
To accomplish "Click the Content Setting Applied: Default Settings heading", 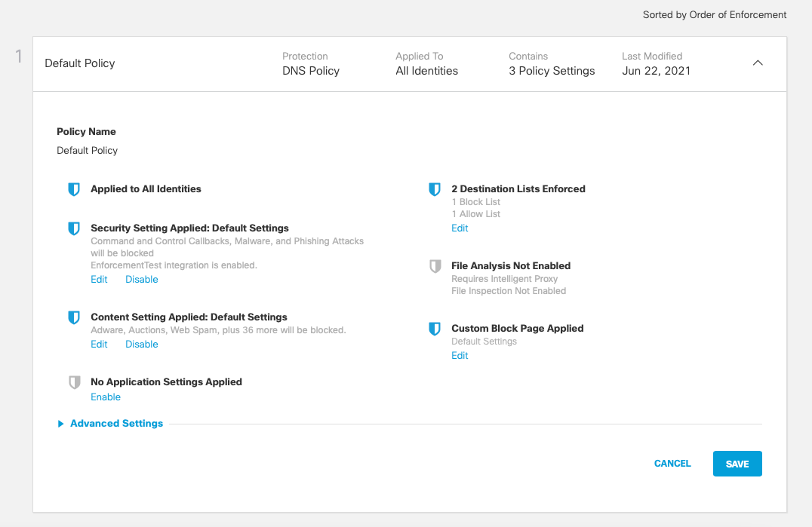I will pos(189,317).
